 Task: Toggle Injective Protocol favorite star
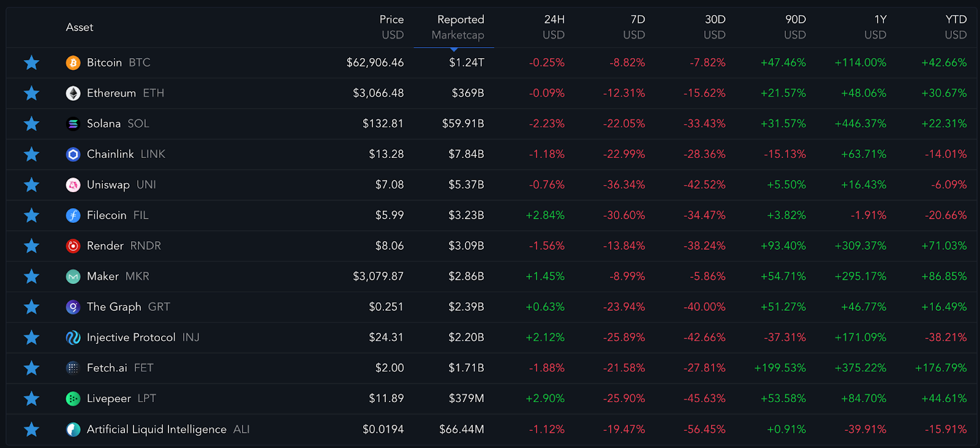(x=31, y=337)
